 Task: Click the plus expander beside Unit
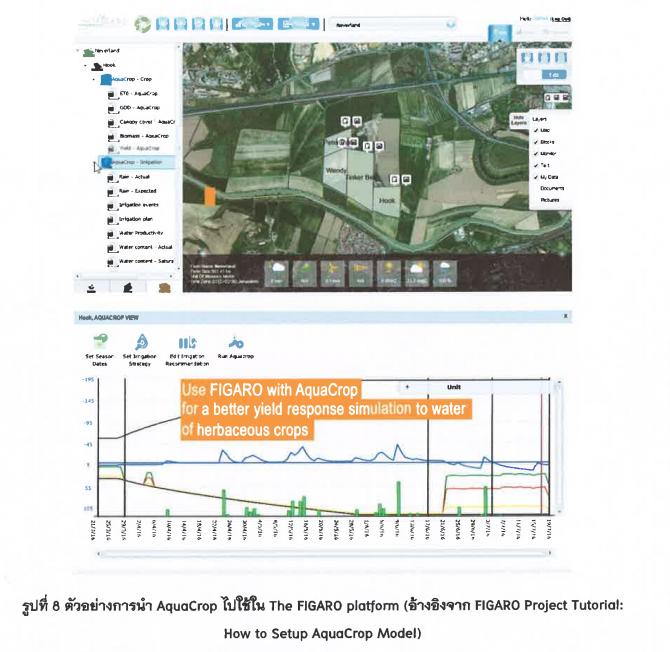[x=407, y=387]
